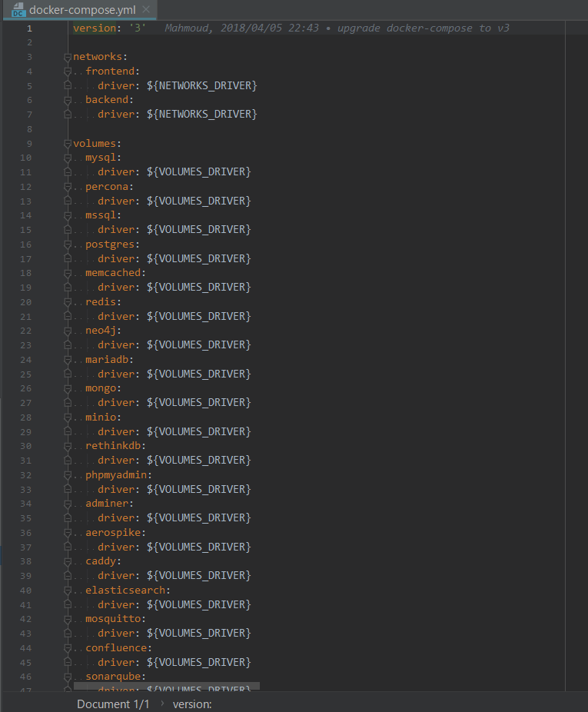
Task: Collapse the volumes block fold marker
Action: (68, 143)
